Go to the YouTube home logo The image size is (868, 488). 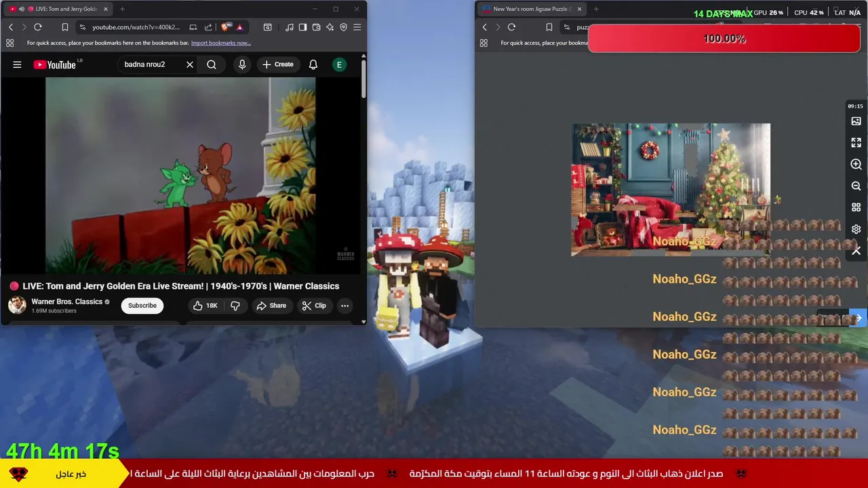coord(56,65)
